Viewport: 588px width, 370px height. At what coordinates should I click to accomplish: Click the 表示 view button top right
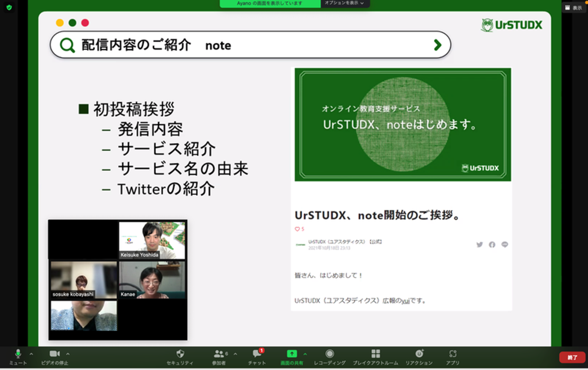574,8
